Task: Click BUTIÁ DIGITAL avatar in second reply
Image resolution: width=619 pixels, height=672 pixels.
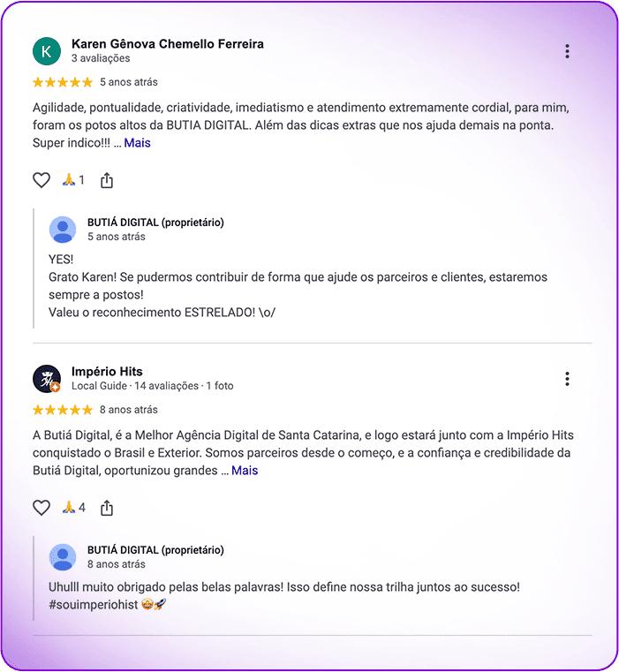Action: 63,557
